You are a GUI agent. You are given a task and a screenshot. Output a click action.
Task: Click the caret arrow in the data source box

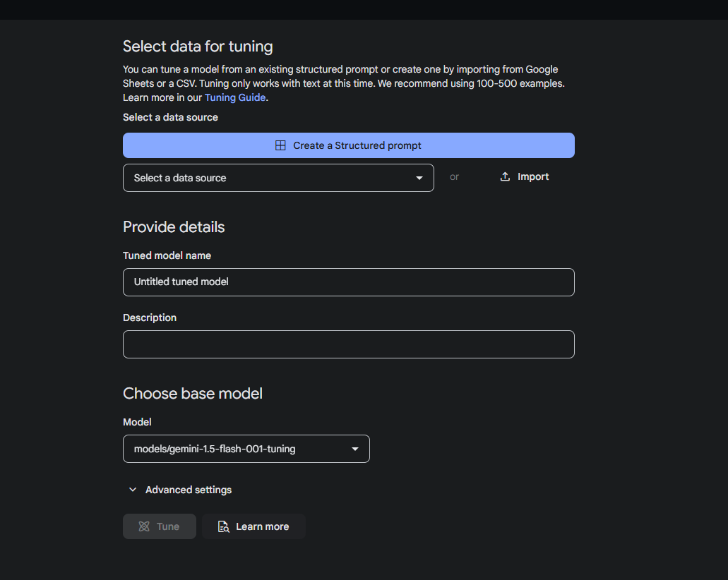[419, 178]
